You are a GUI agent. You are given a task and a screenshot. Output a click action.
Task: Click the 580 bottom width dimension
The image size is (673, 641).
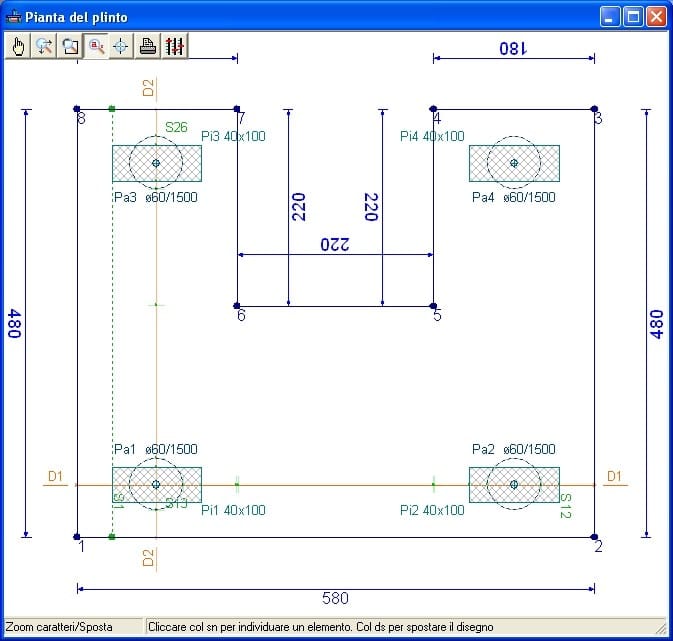pyautogui.click(x=335, y=598)
